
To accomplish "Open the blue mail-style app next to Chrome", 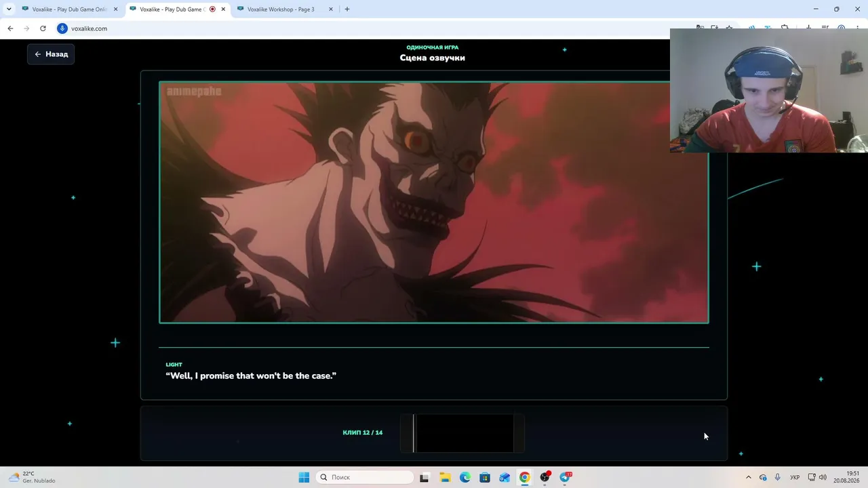I will coord(505,477).
